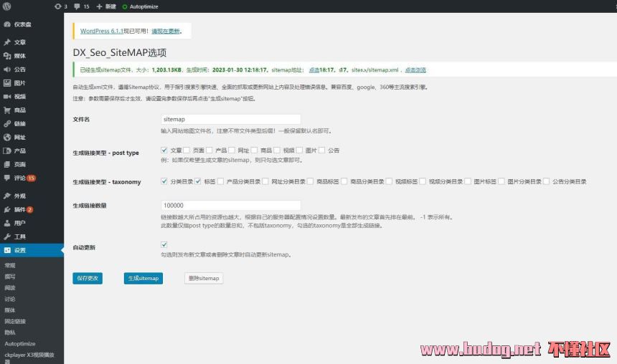Click the 新建 plus icon in top bar
The height and width of the screenshot is (364, 617).
point(99,6)
